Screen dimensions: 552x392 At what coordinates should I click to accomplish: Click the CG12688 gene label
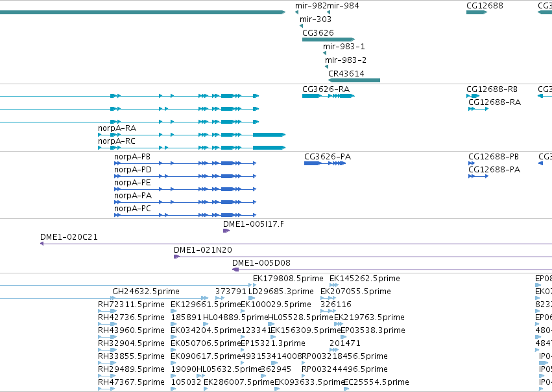point(485,6)
